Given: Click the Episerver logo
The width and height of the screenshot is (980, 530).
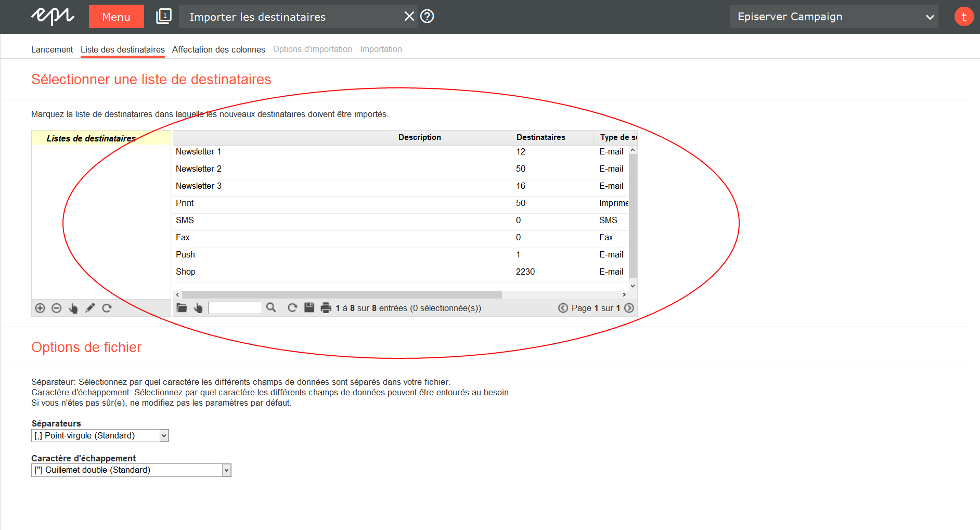Looking at the screenshot, I should point(53,17).
